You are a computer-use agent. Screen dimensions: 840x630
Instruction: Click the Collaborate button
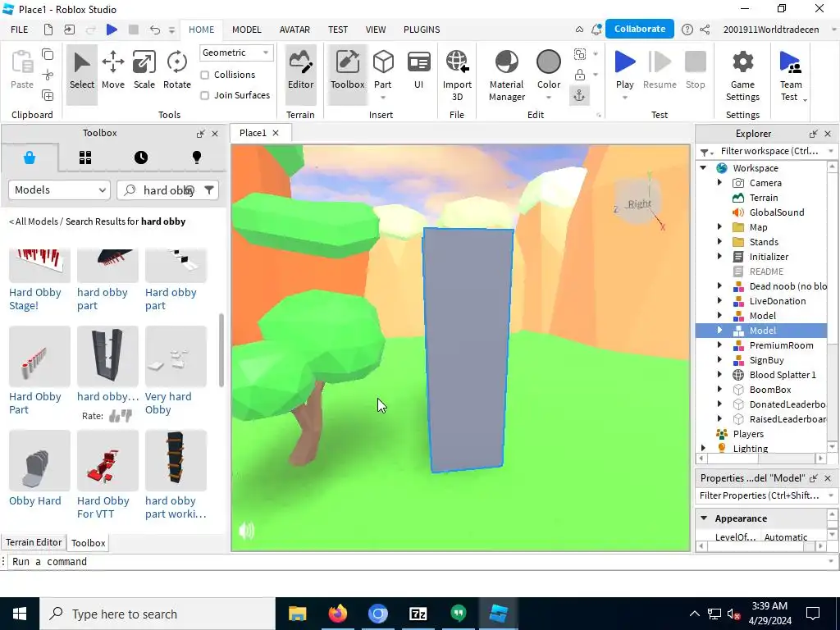[640, 29]
